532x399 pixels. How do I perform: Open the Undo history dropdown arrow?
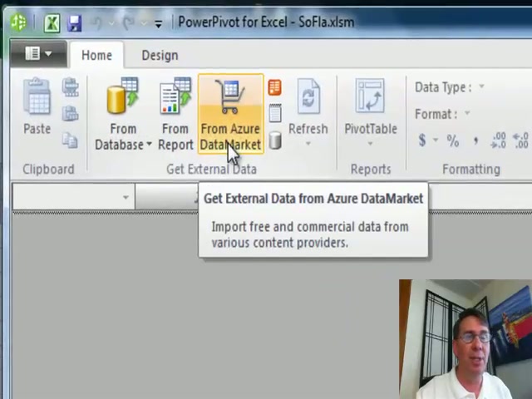coord(111,23)
